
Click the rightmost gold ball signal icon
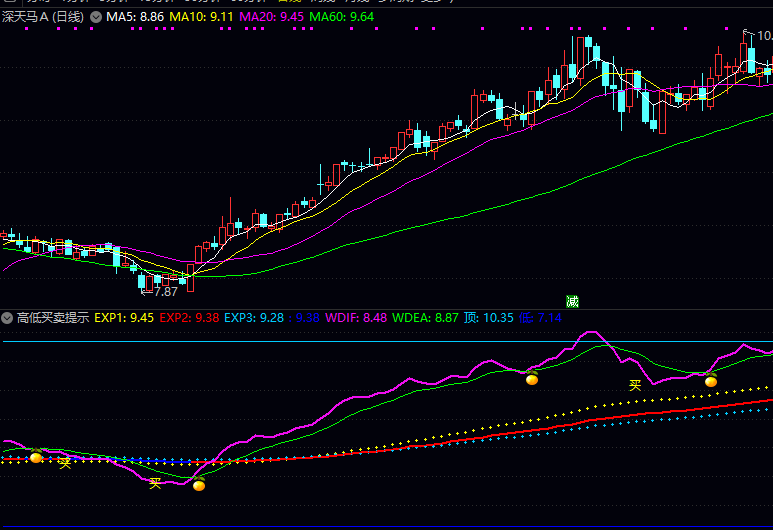click(x=711, y=381)
